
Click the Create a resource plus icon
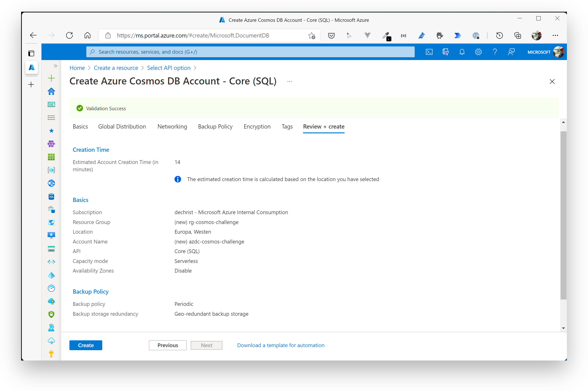51,78
